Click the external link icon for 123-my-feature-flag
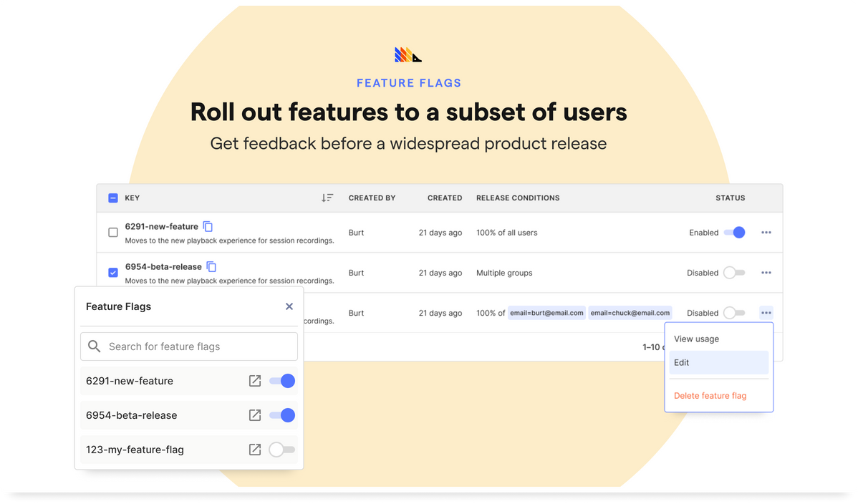The image size is (858, 504). [255, 450]
